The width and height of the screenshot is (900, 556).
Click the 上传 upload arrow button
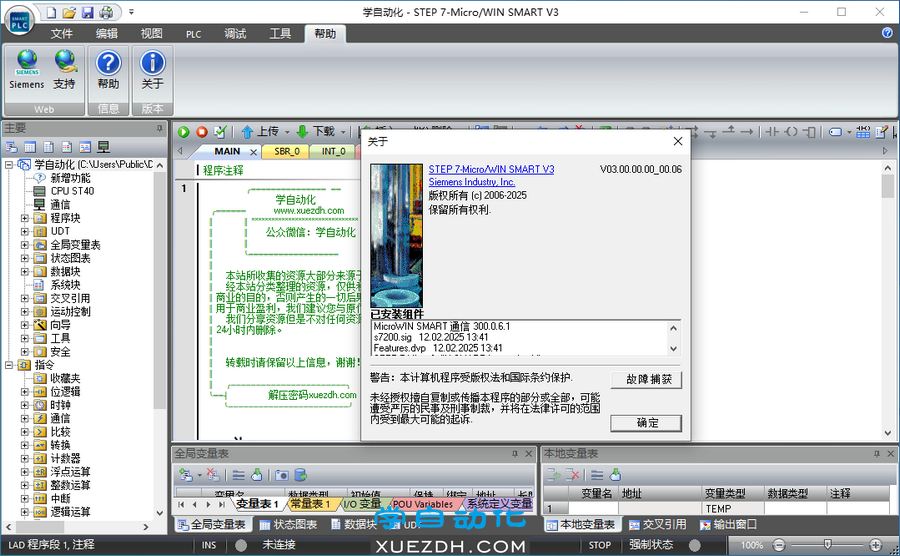(260, 132)
